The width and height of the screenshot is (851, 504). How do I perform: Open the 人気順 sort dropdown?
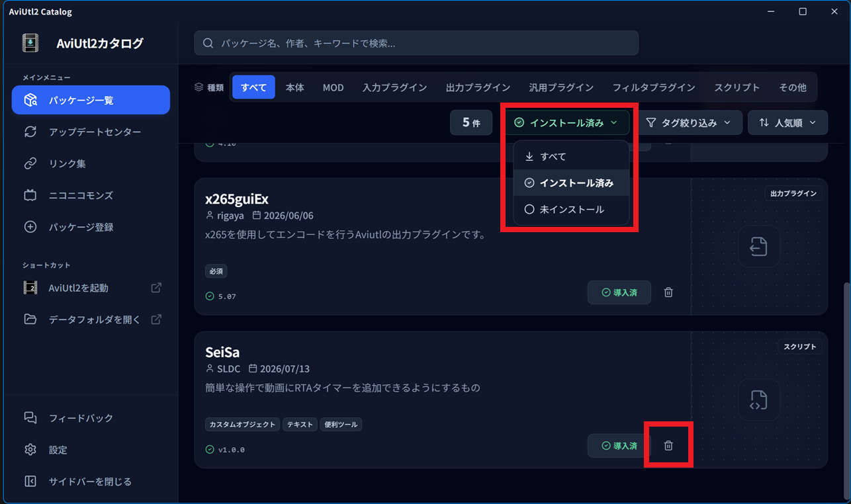[787, 122]
